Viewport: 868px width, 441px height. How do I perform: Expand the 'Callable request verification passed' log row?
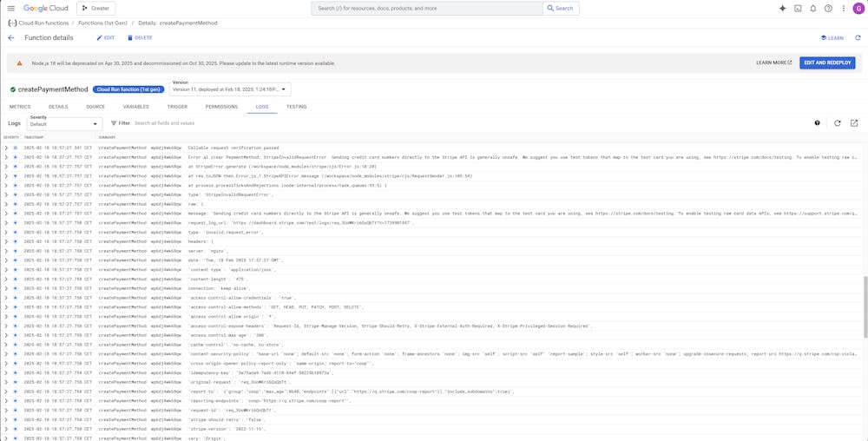point(6,148)
